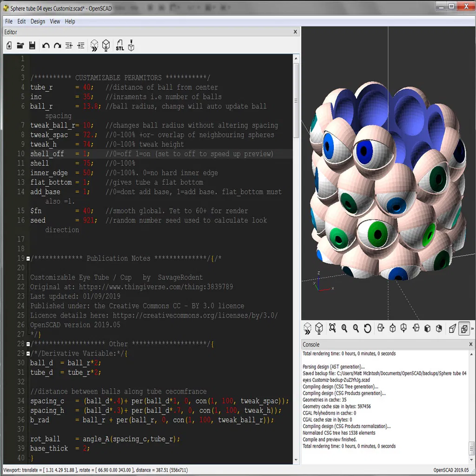Click the Reset View icon below the viewport
Screen dimensions: 476x476
[367, 328]
